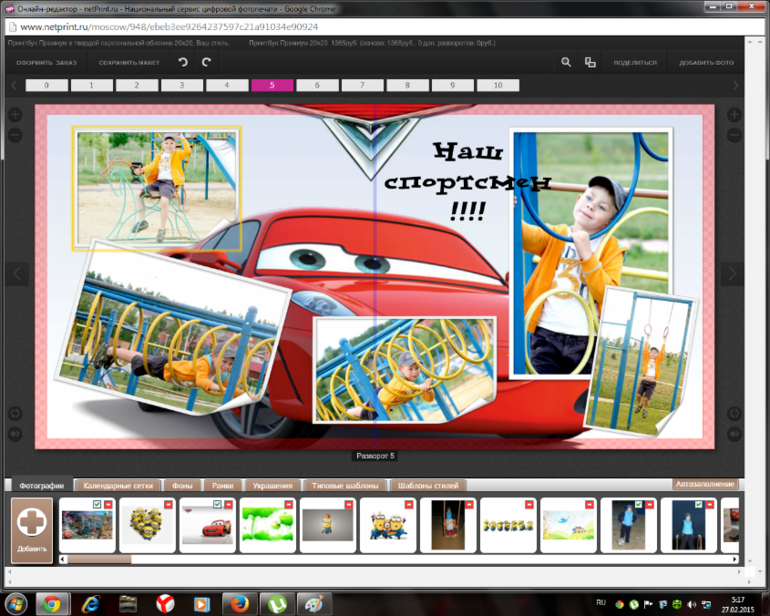This screenshot has height=616, width=770.
Task: Open Google Chrome from the taskbar
Action: click(51, 603)
